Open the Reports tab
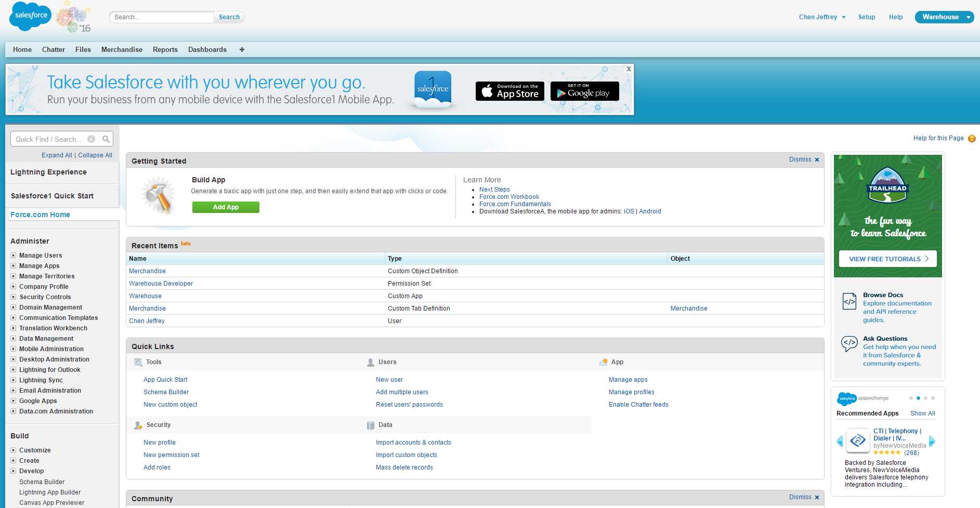The image size is (980, 508). (x=165, y=50)
